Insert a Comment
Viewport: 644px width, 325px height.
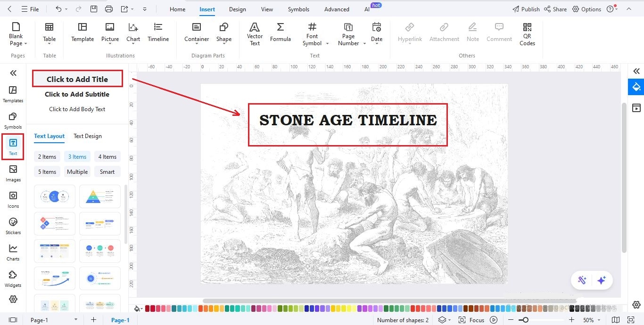[499, 33]
